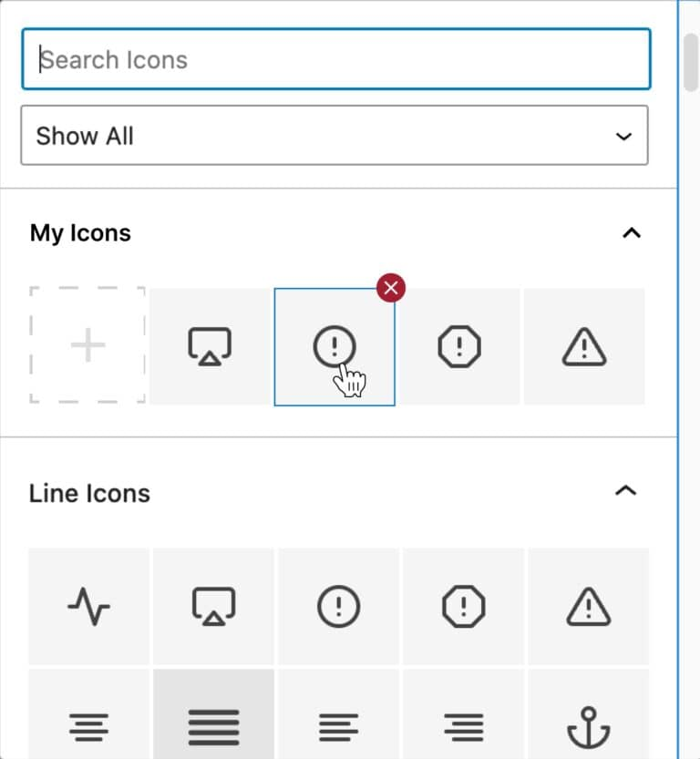Choose the Align Justify icon

point(213,726)
